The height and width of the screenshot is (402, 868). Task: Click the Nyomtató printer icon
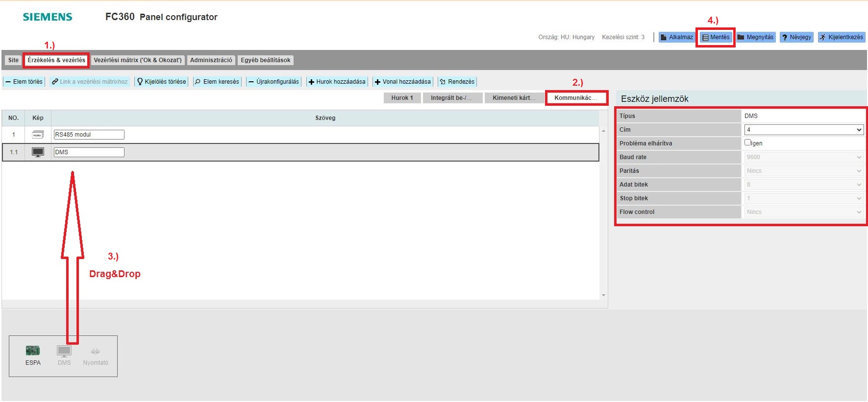pyautogui.click(x=96, y=351)
